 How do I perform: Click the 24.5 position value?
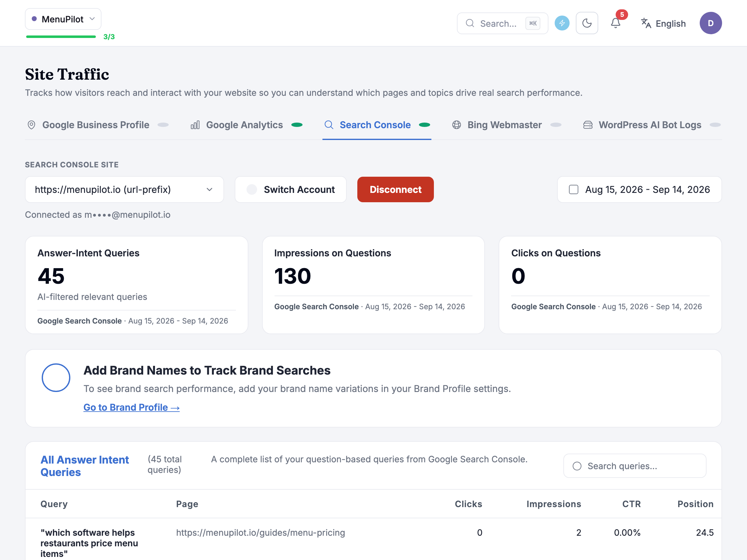click(705, 532)
